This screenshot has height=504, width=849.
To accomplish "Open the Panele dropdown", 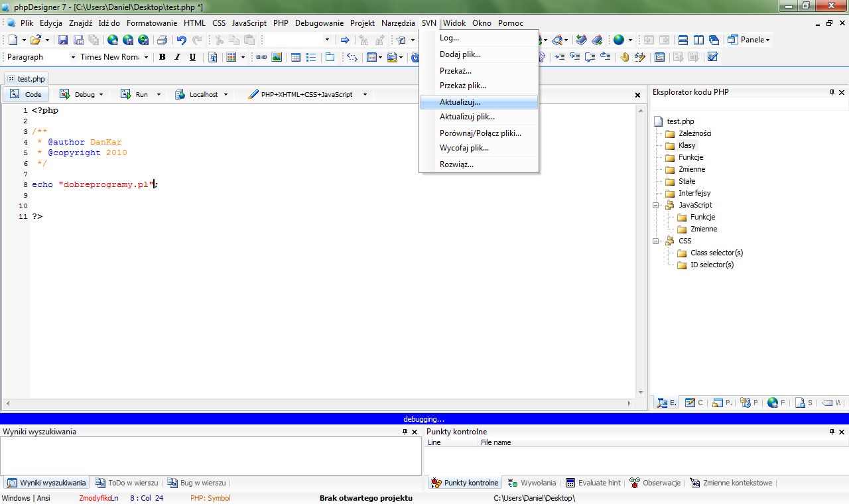I will pos(749,40).
